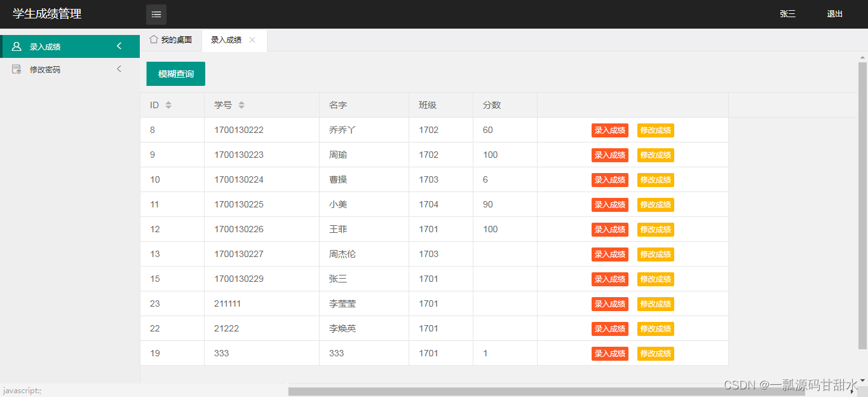
Task: Click 录入成绩 button for 小美
Action: [x=610, y=205]
